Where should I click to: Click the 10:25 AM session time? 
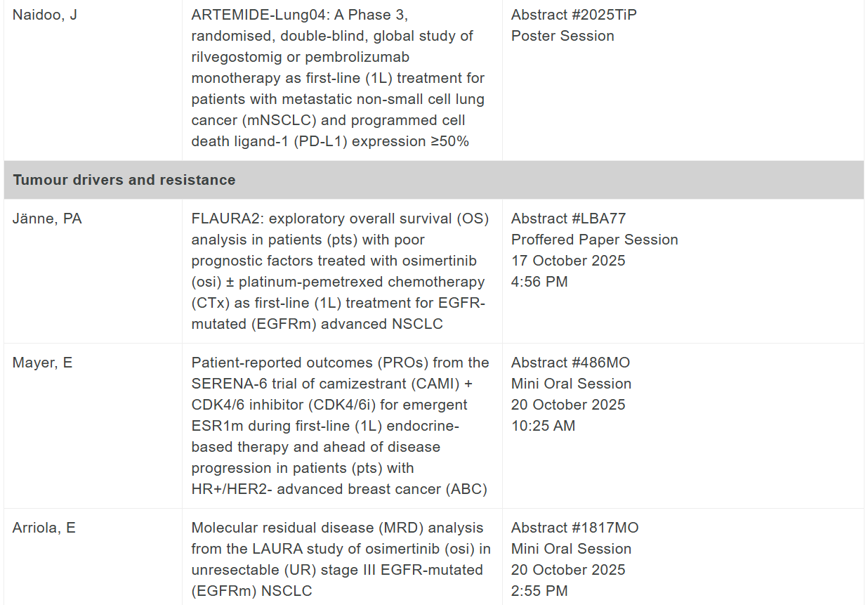pyautogui.click(x=543, y=426)
